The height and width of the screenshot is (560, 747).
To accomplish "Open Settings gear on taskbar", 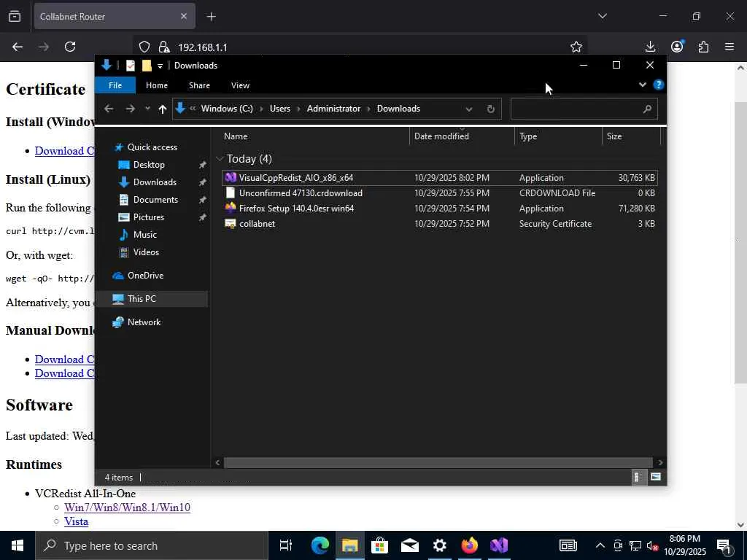I will pyautogui.click(x=439, y=545).
